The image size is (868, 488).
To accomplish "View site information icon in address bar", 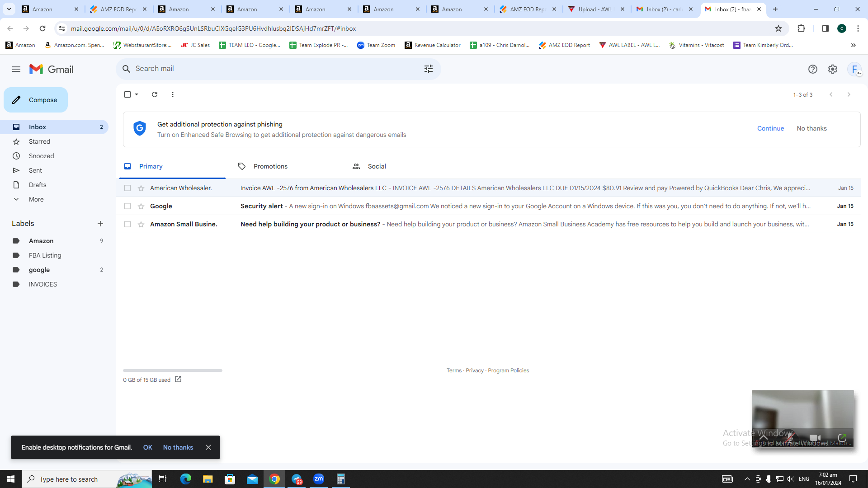I will [62, 28].
